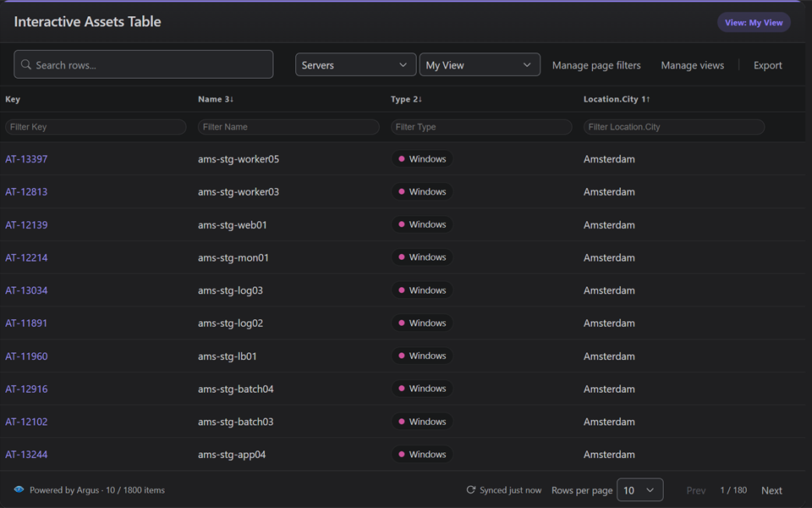Image resolution: width=812 pixels, height=508 pixels.
Task: Click the name ams-stg-mon01
Action: pyautogui.click(x=233, y=257)
